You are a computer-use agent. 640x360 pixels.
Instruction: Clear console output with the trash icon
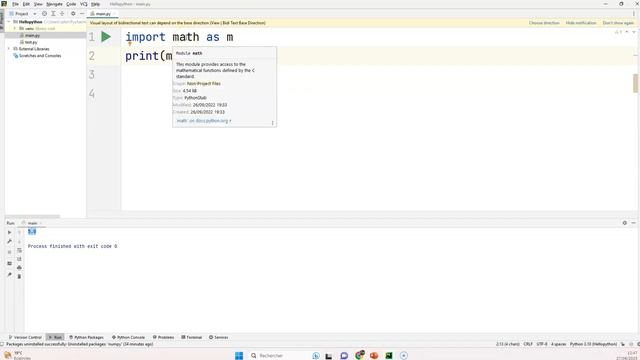click(x=19, y=276)
